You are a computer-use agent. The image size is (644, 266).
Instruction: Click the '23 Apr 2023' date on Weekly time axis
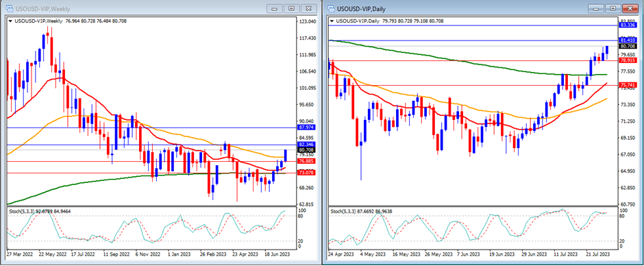pos(245,254)
